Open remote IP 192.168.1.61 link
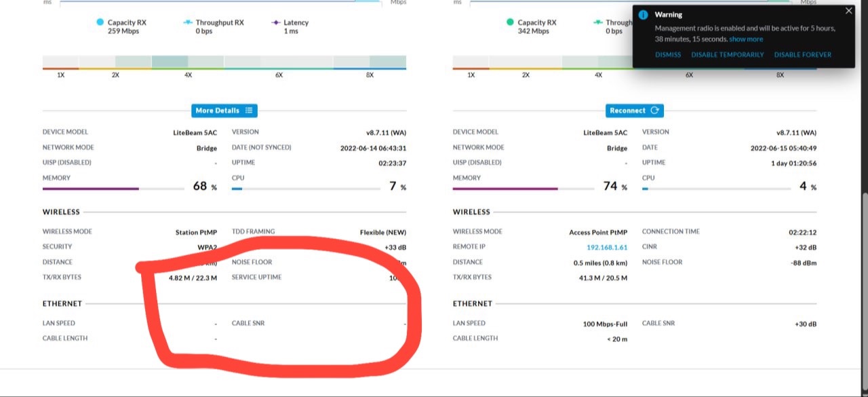The width and height of the screenshot is (868, 397). 608,247
